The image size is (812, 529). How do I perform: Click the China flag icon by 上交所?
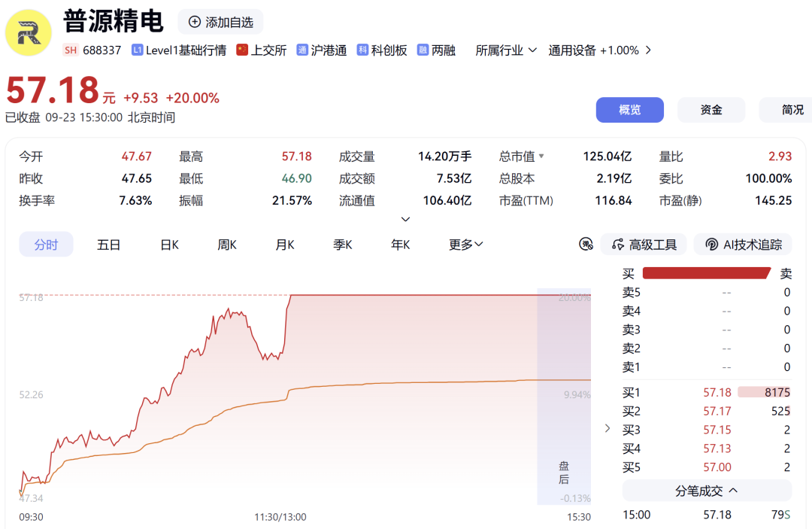(242, 50)
